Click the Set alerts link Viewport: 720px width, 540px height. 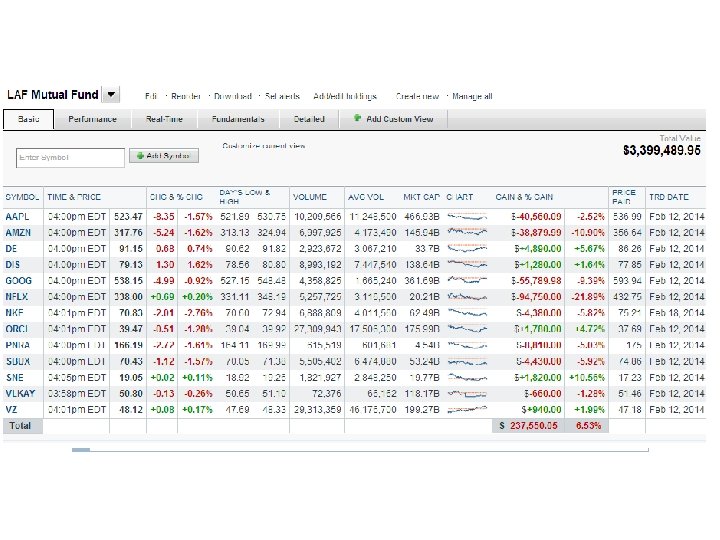coord(282,96)
